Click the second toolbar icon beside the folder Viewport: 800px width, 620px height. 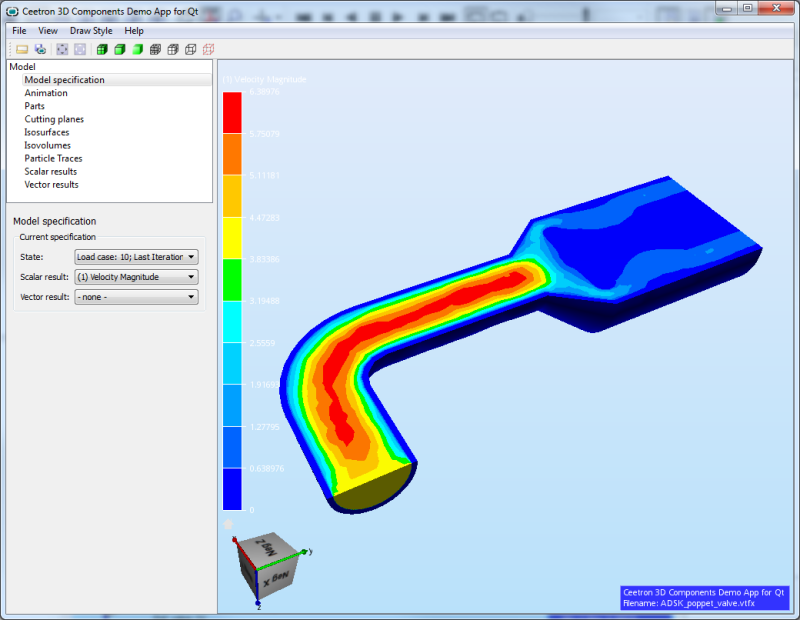[40, 49]
